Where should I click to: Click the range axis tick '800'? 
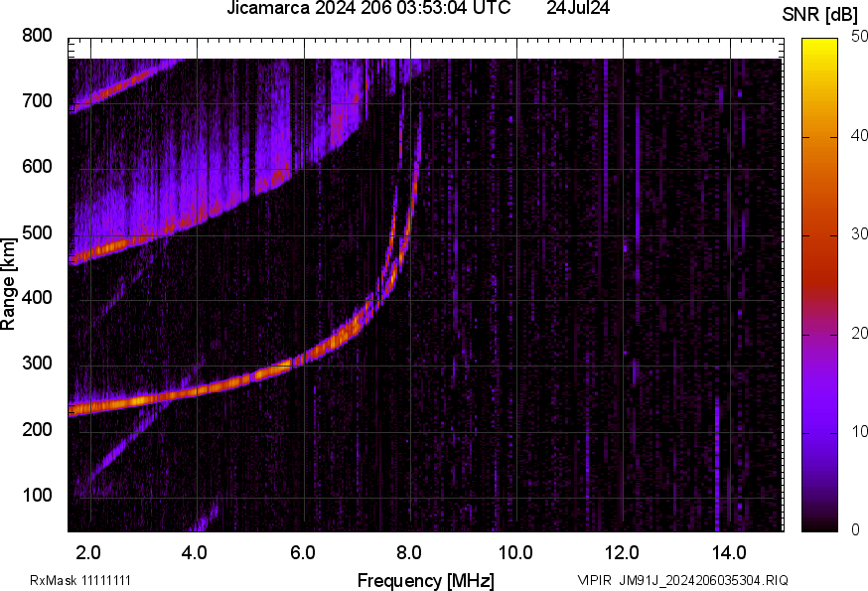click(x=37, y=36)
